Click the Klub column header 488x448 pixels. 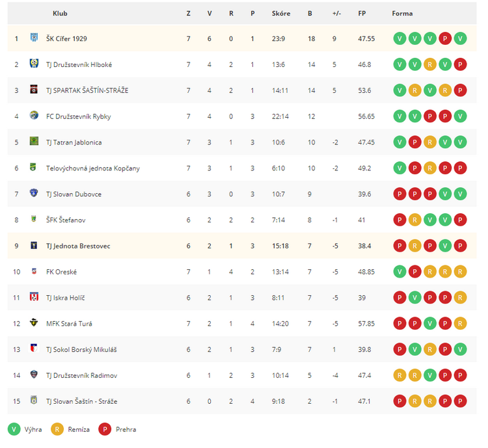[60, 14]
